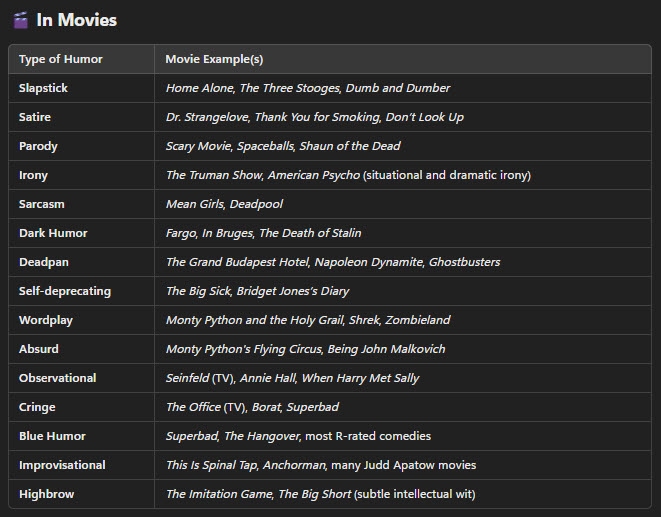Select the Movie Example(s) column header
661x517 pixels.
[x=214, y=59]
